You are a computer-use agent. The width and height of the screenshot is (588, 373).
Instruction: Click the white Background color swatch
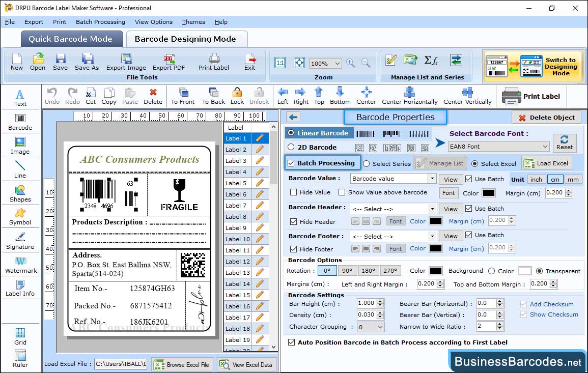(524, 271)
